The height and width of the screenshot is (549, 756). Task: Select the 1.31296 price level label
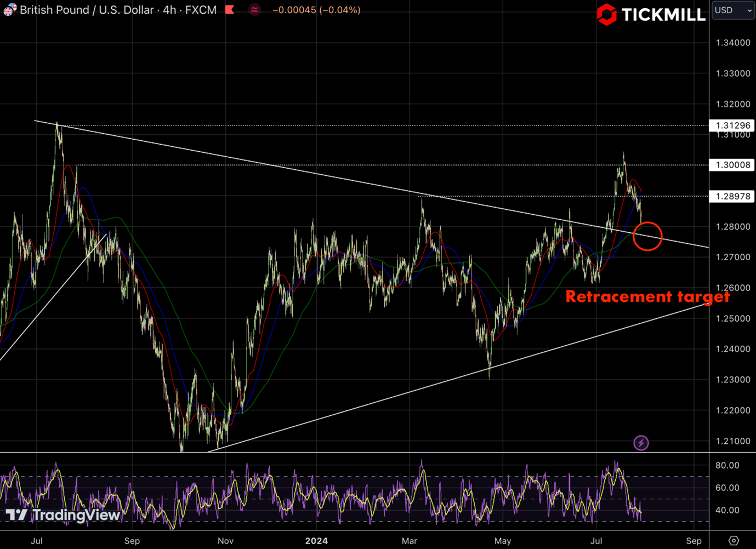click(732, 125)
